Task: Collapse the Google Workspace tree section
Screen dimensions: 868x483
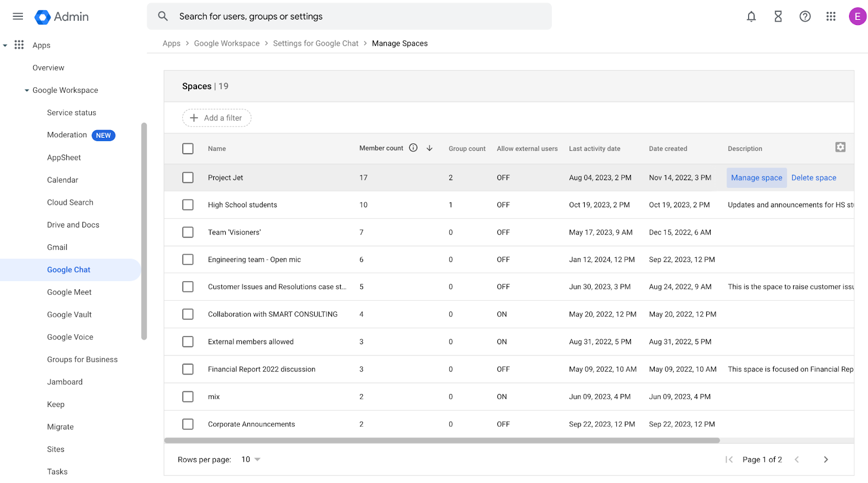Action: point(27,91)
